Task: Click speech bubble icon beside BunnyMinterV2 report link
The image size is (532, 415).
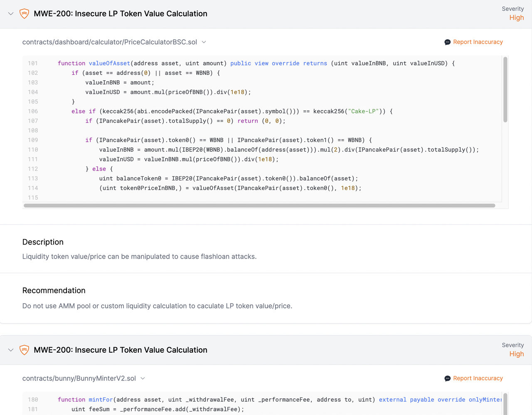Action: 448,378
